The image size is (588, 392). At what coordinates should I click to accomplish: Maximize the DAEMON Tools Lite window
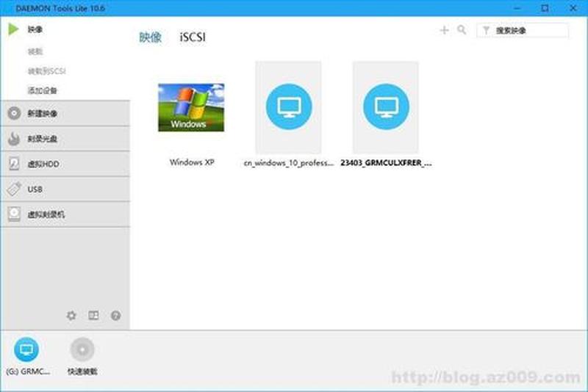coord(545,8)
